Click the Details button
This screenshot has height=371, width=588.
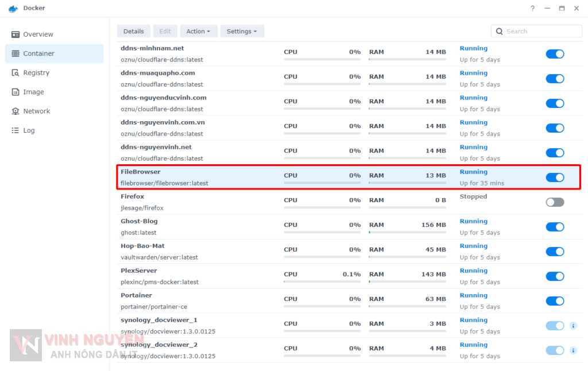[133, 31]
